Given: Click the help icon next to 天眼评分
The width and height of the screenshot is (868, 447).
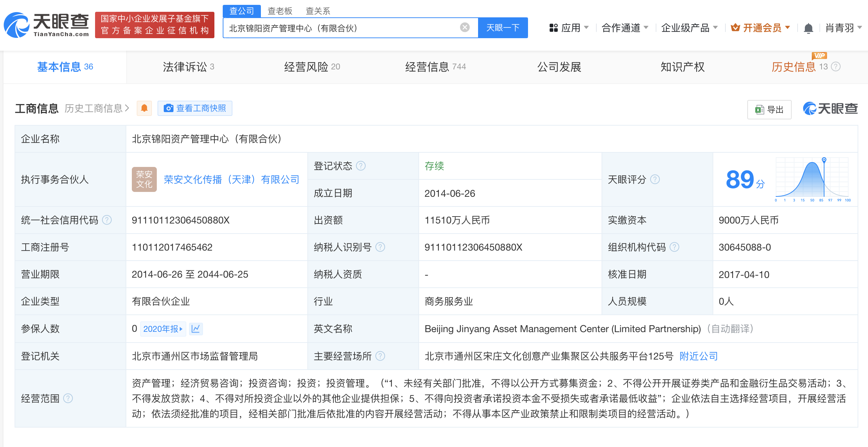Looking at the screenshot, I should (655, 179).
